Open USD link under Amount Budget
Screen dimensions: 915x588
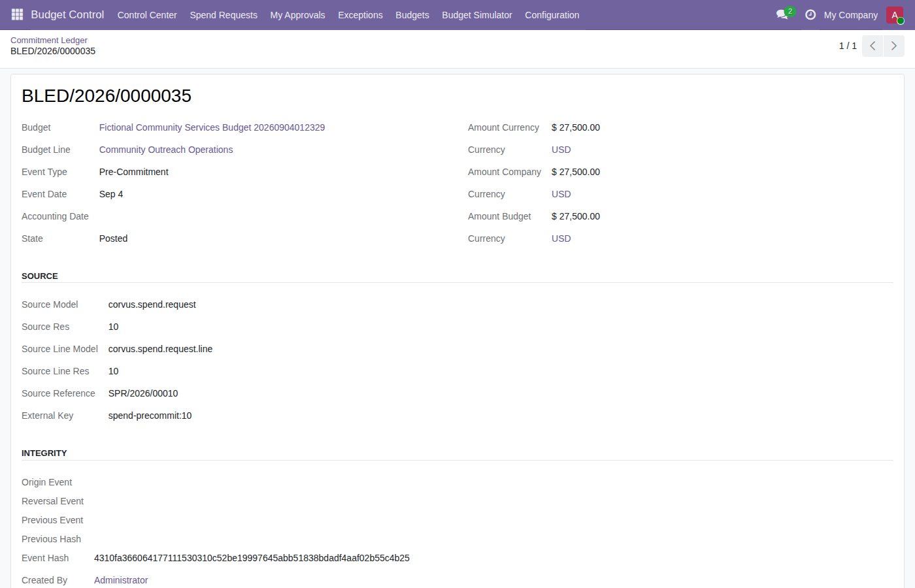point(561,238)
